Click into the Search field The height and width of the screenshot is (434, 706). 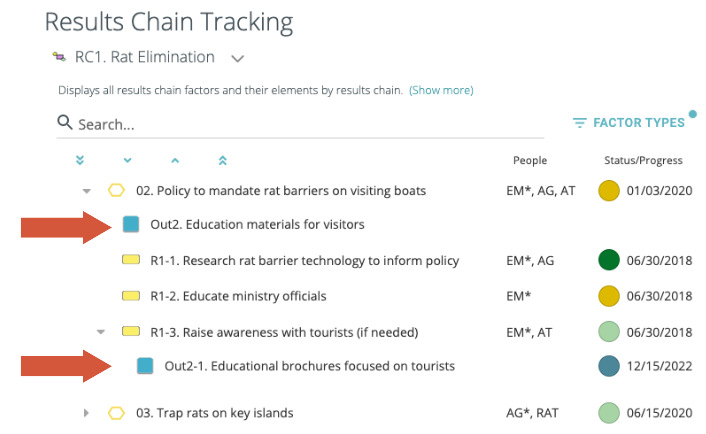tap(300, 124)
